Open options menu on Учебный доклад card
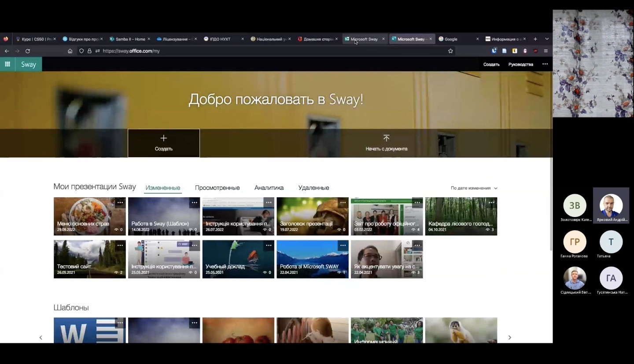Viewport: 634px width, 364px height. click(x=269, y=245)
